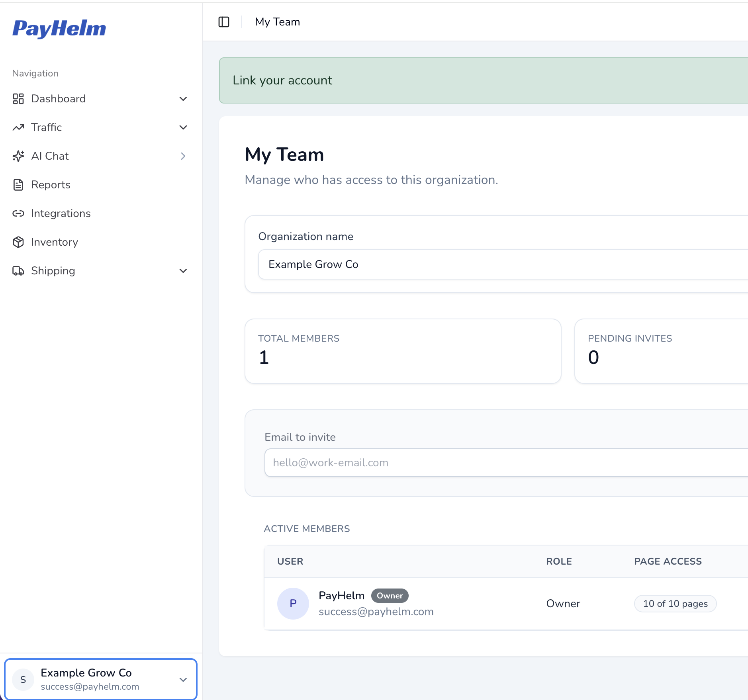The width and height of the screenshot is (748, 700).
Task: Open the Example Grow Co account switcher
Action: pyautogui.click(x=101, y=679)
